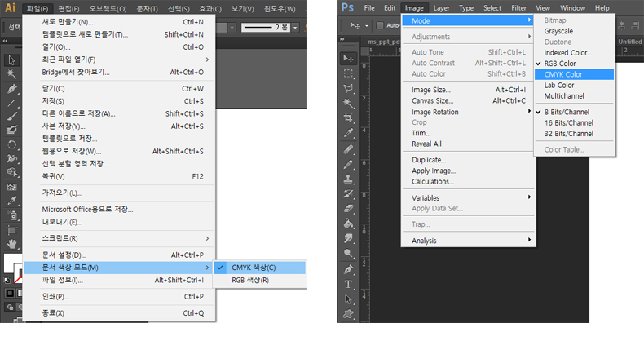Expand the Variables submenu
Viewport: 644px width, 341px height.
click(468, 197)
